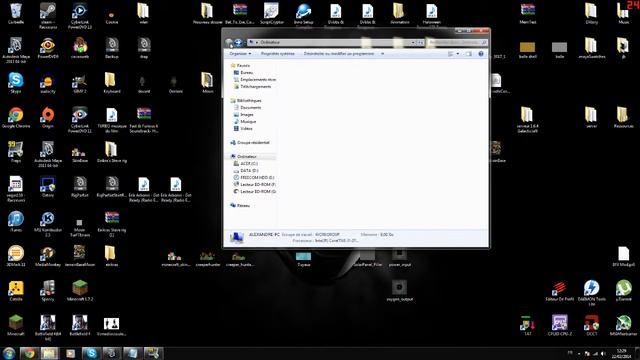Open the Speccy desktop shortcut
The image size is (640, 360).
47,291
